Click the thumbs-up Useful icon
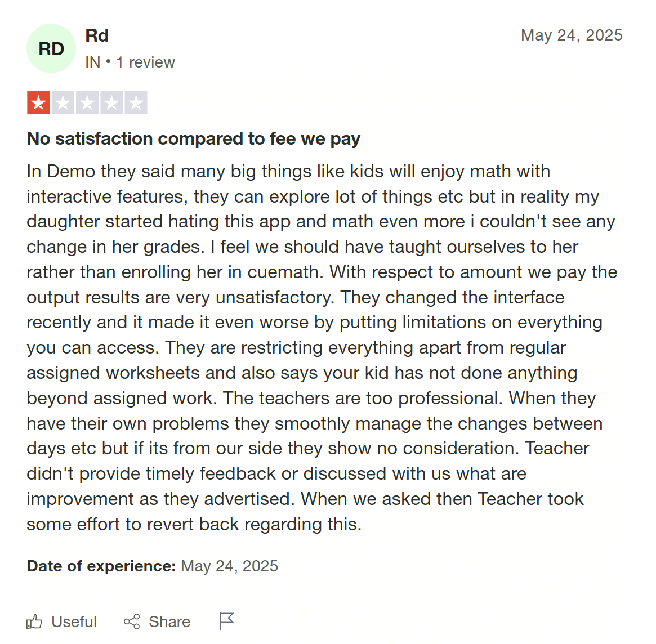Screen dimensions: 656x644 [x=35, y=621]
